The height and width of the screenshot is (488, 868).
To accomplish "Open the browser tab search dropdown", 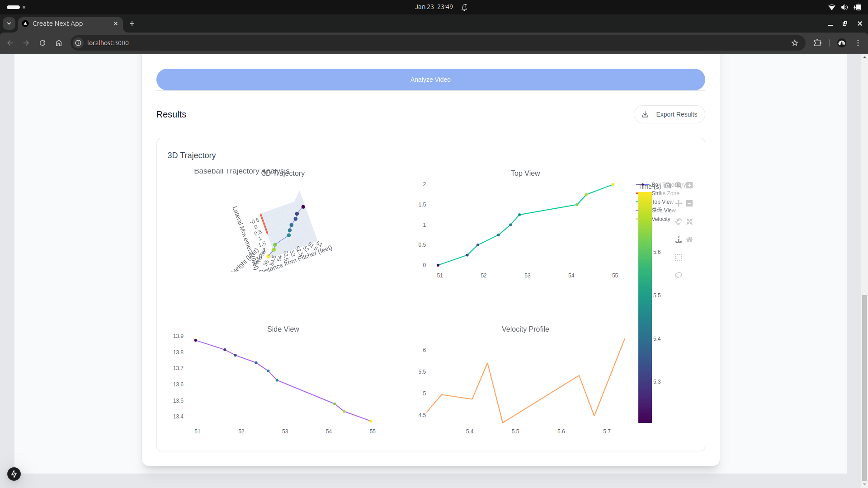I will [x=9, y=23].
